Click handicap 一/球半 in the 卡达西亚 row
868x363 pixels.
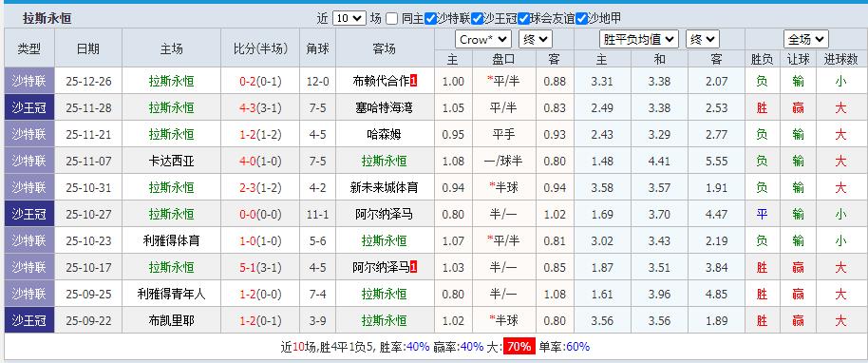(x=503, y=161)
